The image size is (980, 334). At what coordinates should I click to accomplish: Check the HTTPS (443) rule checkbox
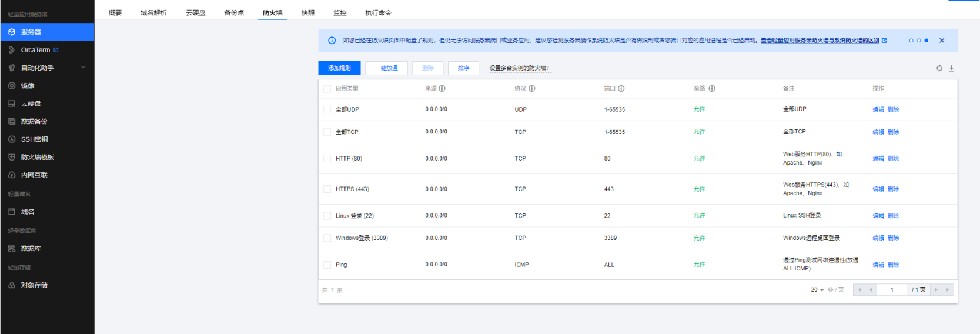click(327, 189)
